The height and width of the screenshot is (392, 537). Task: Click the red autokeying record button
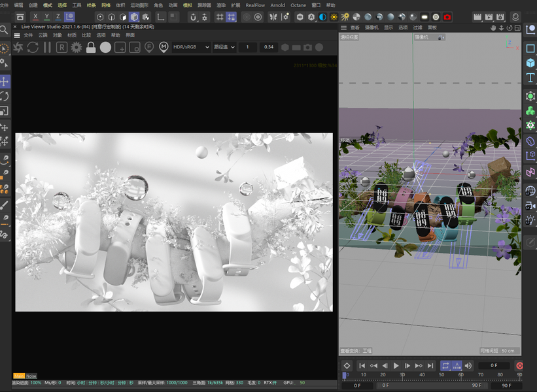click(x=519, y=366)
